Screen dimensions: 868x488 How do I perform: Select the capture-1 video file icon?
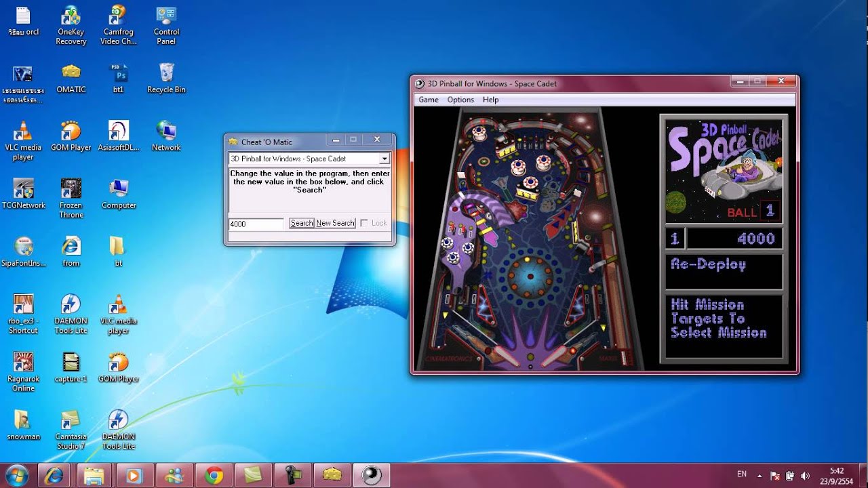click(x=71, y=367)
